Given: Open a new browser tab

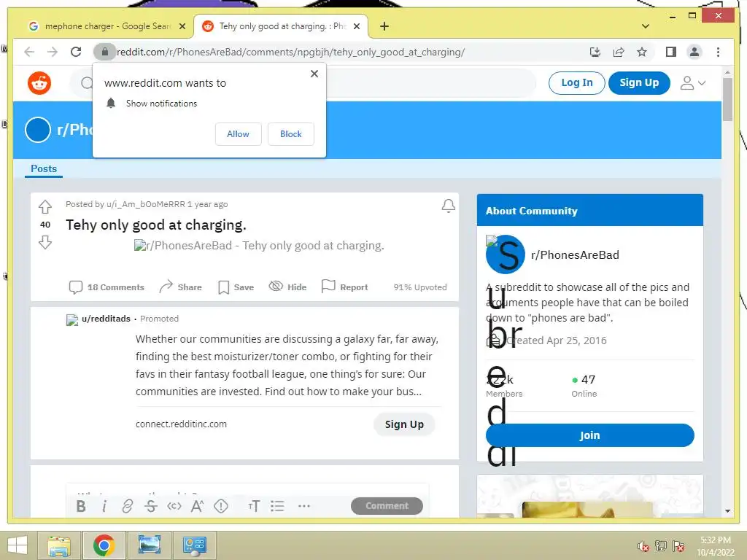Looking at the screenshot, I should pyautogui.click(x=384, y=26).
